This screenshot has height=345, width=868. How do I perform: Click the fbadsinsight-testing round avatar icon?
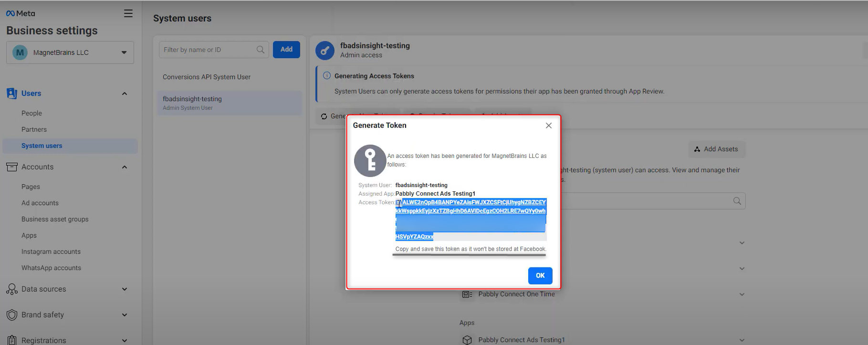[x=325, y=51]
